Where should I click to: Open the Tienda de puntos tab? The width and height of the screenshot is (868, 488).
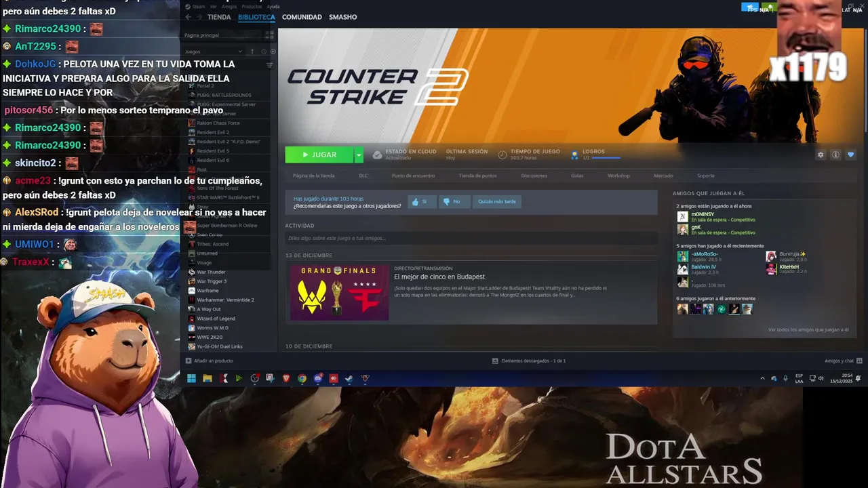pos(478,176)
